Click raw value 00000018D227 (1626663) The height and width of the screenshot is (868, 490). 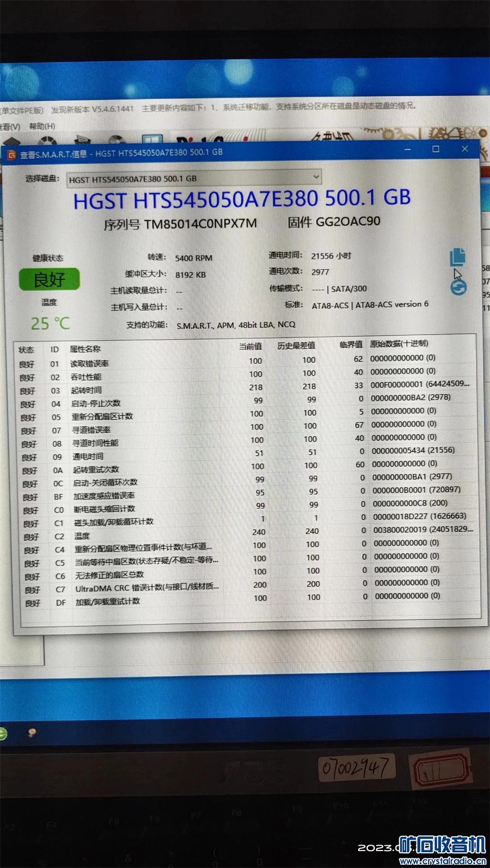click(419, 516)
